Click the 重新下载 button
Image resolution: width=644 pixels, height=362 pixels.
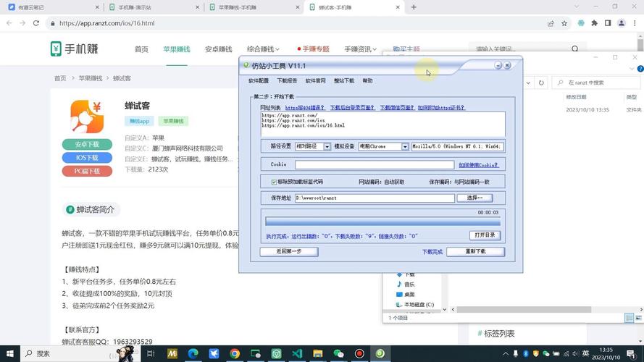(x=474, y=252)
